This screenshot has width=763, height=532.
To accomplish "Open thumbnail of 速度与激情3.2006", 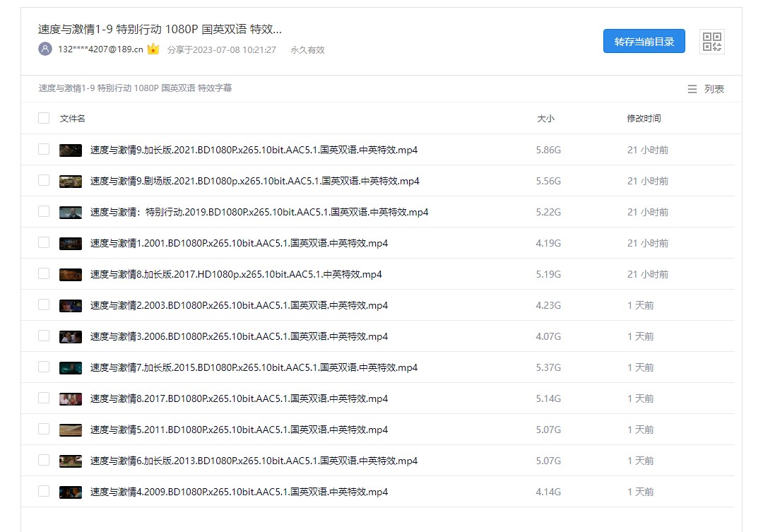I will (71, 337).
